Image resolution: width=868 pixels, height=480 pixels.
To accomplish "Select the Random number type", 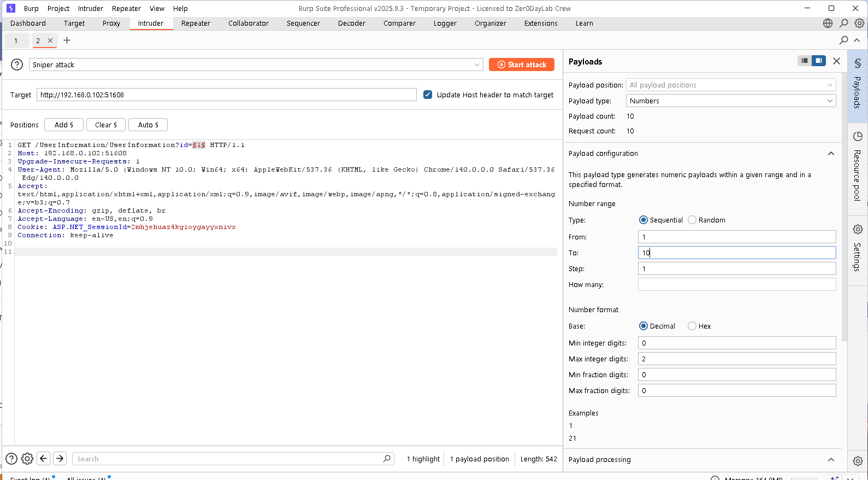I will (692, 220).
